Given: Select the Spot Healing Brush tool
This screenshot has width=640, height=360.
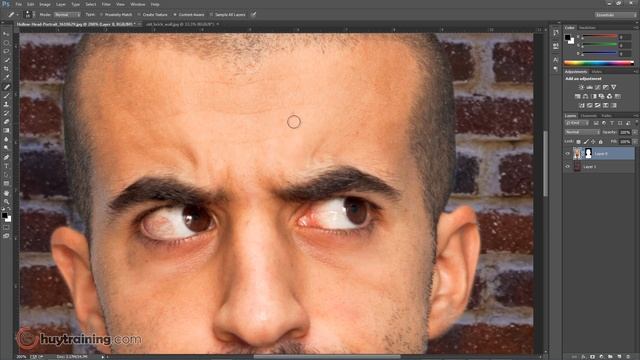Looking at the screenshot, I should click(x=7, y=87).
